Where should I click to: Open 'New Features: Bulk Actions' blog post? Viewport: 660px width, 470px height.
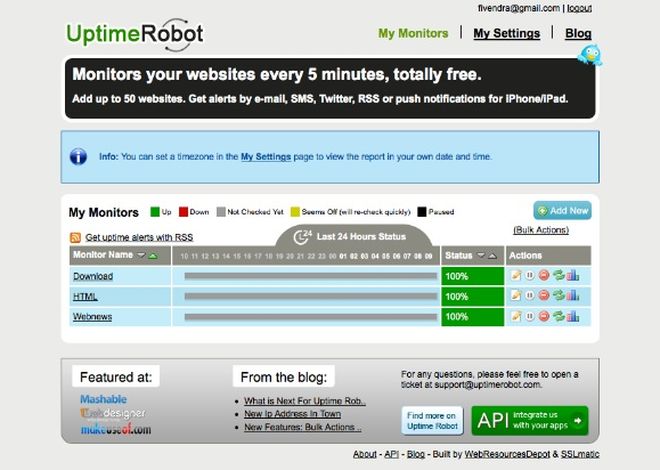pos(303,427)
